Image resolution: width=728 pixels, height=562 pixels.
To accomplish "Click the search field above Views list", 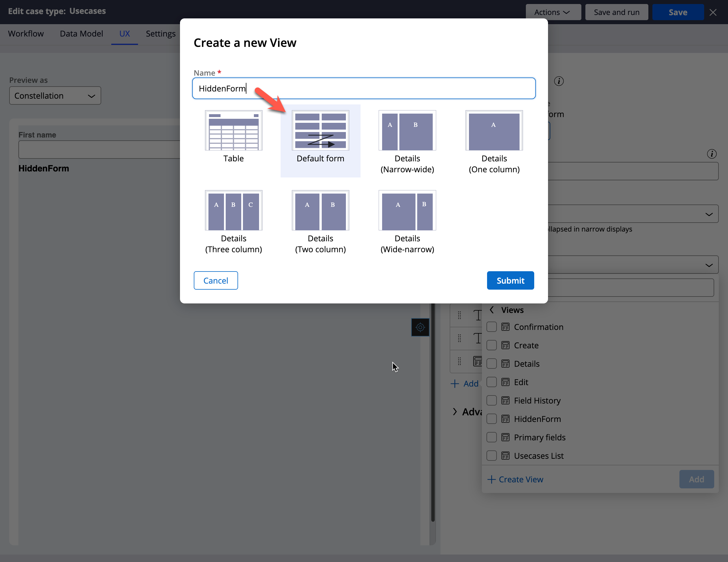I will tap(631, 288).
